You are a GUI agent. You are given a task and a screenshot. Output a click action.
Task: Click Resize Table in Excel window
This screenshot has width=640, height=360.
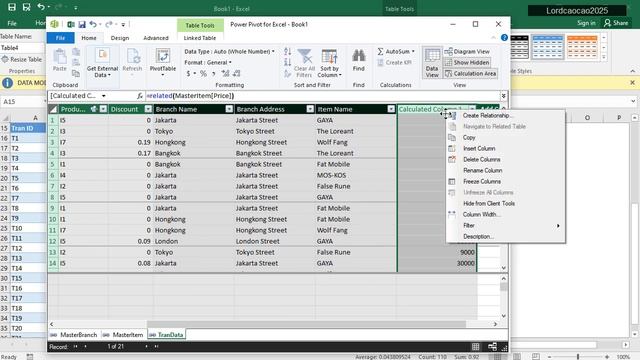(x=22, y=59)
